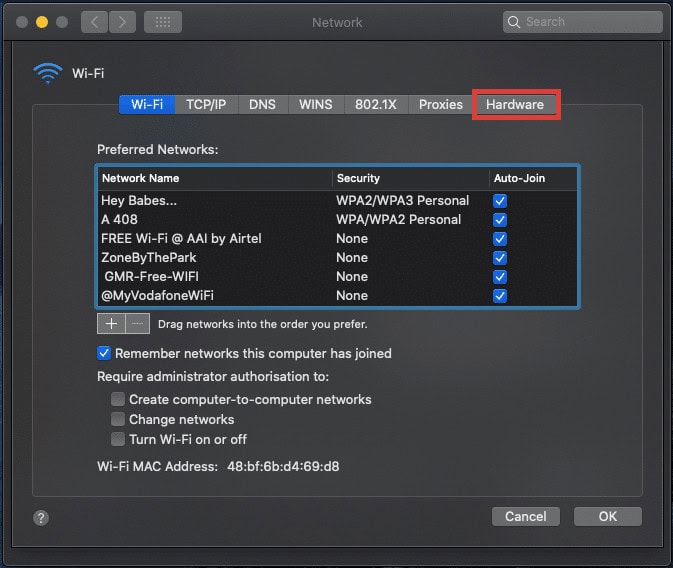Click the search magnifier icon

click(x=514, y=22)
